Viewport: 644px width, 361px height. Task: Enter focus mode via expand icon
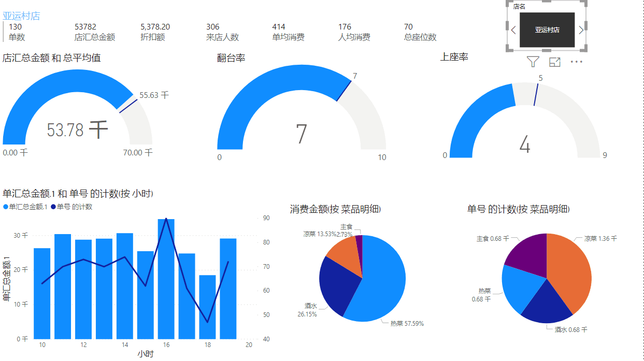555,62
